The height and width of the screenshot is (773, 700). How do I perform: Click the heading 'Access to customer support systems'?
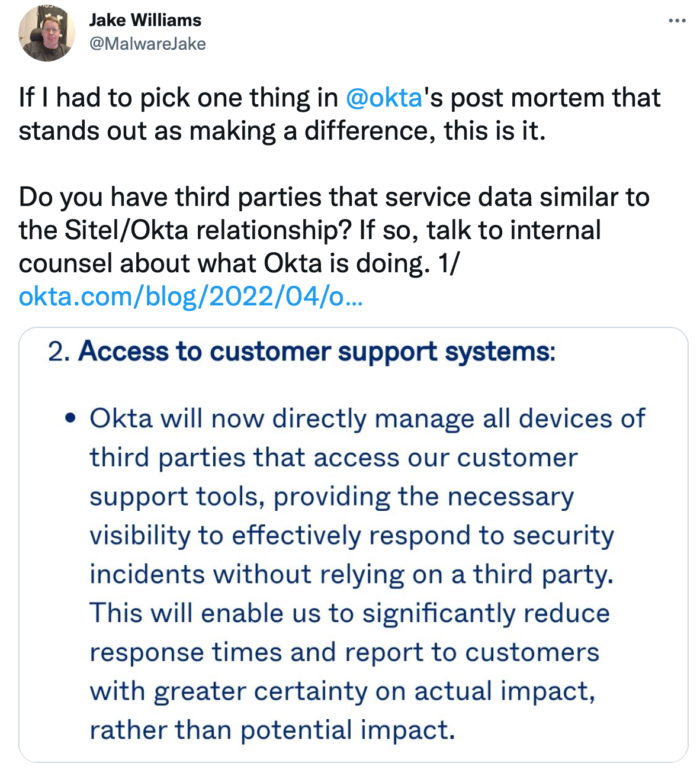(317, 351)
